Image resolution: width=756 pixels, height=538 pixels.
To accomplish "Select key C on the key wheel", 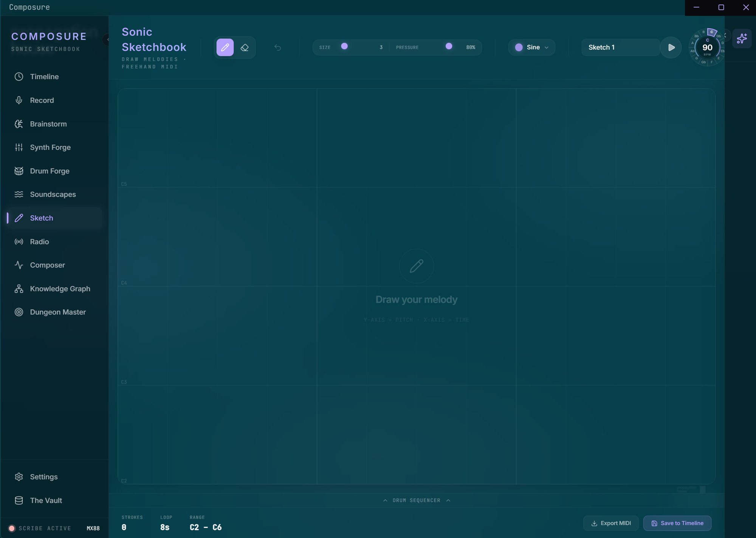I will point(712,32).
